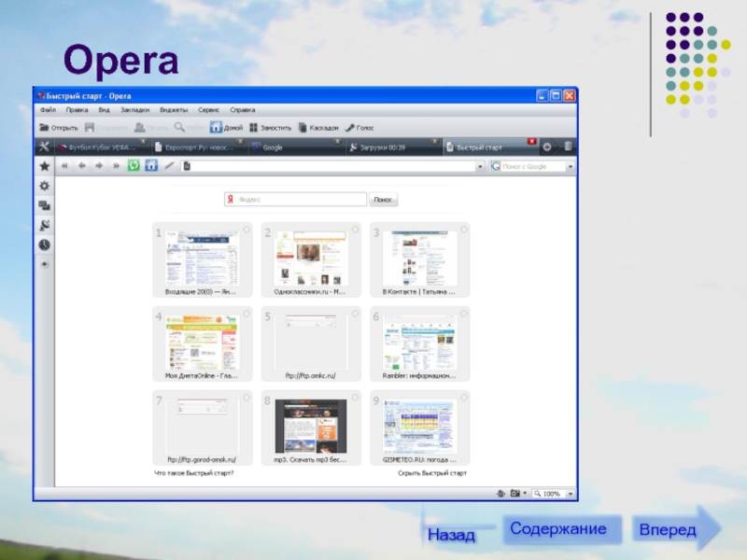Click the status bar icon left of camera

coord(500,494)
